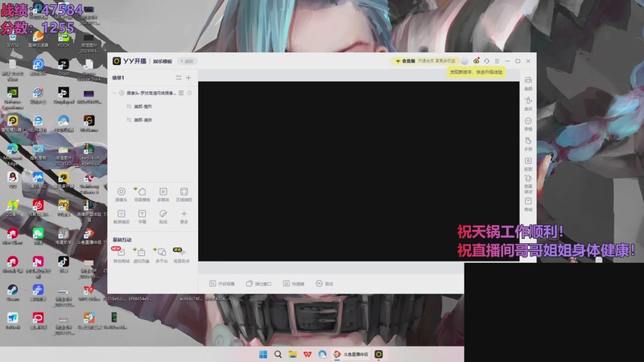The width and height of the screenshot is (644, 362).
Task: Open the hamburger main menu in title bar
Action: 497,61
